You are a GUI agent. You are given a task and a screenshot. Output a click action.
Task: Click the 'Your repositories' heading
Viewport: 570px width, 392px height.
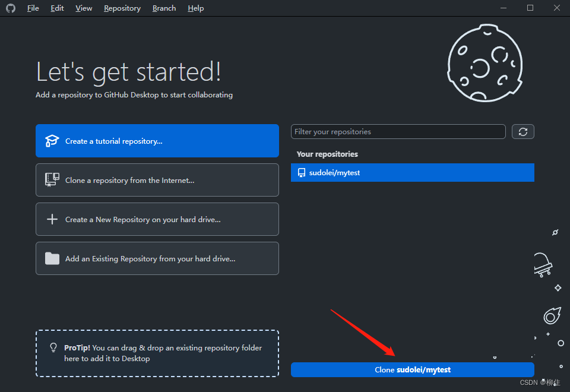(x=327, y=154)
